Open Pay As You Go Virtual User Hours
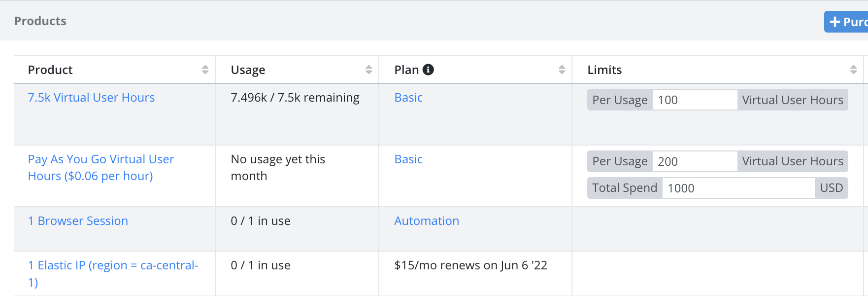This screenshot has height=296, width=868. [x=101, y=168]
